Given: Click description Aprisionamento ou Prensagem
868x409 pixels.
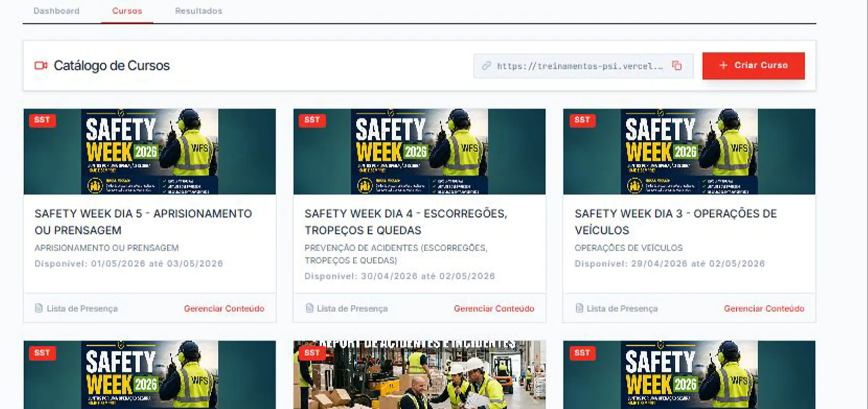Looking at the screenshot, I should pos(107,248).
